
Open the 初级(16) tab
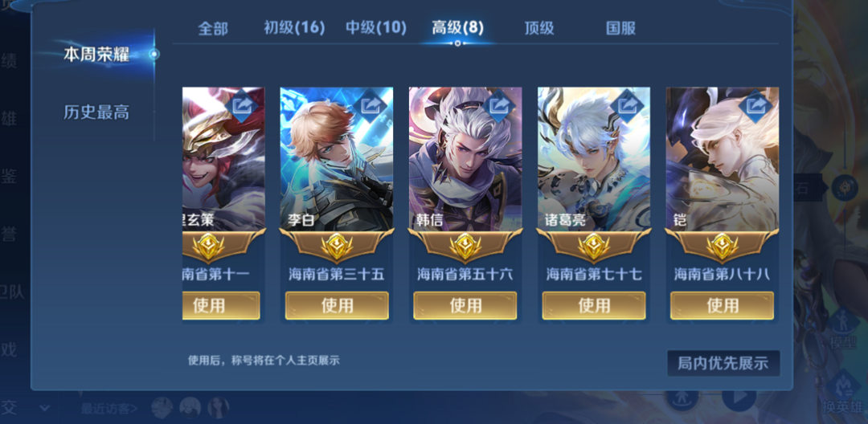[294, 27]
